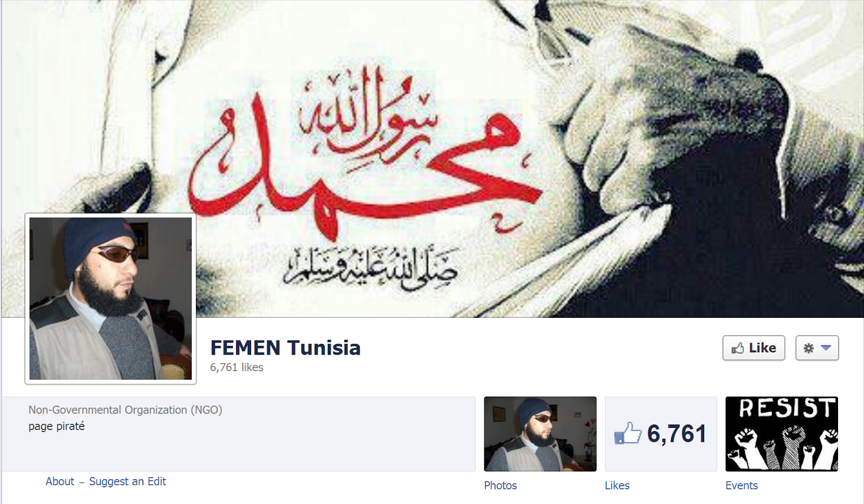Image resolution: width=864 pixels, height=504 pixels.
Task: Open the Events tab label
Action: pyautogui.click(x=741, y=485)
